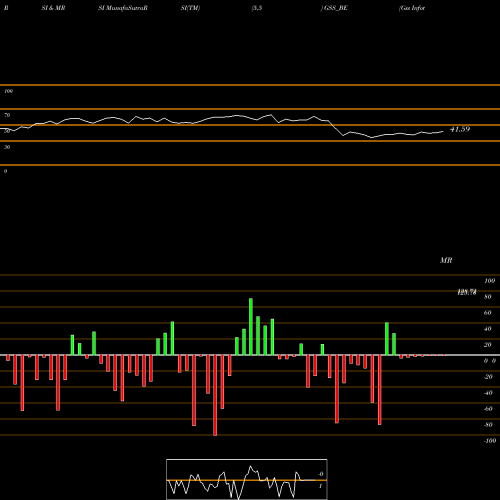Click the end of the RSI line
The height and width of the screenshot is (500, 500).
pos(443,131)
